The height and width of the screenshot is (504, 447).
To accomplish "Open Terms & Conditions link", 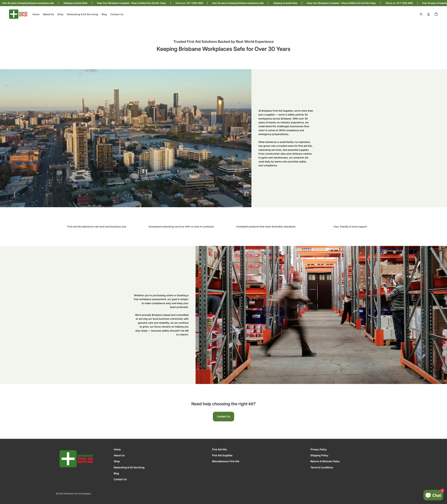I will click(x=322, y=467).
